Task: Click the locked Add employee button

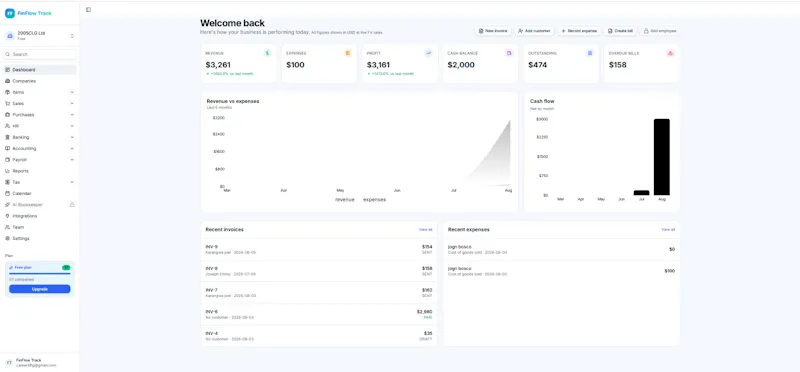Action: pyautogui.click(x=660, y=31)
